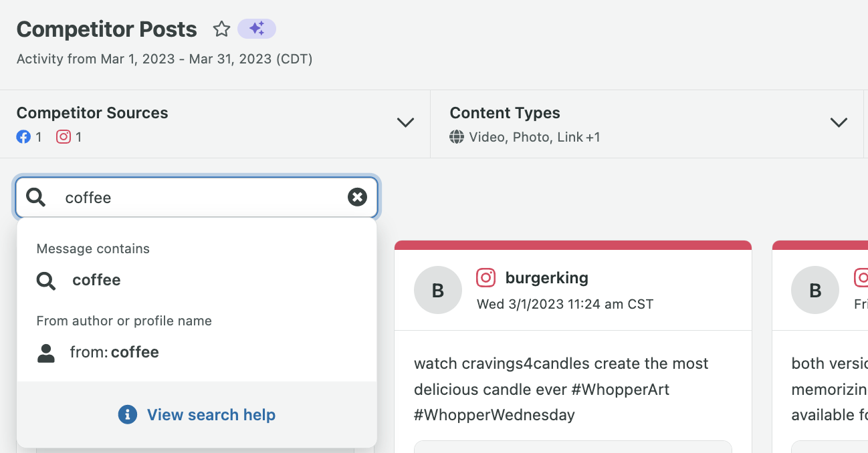Click the globe icon next to Content Types

click(457, 136)
